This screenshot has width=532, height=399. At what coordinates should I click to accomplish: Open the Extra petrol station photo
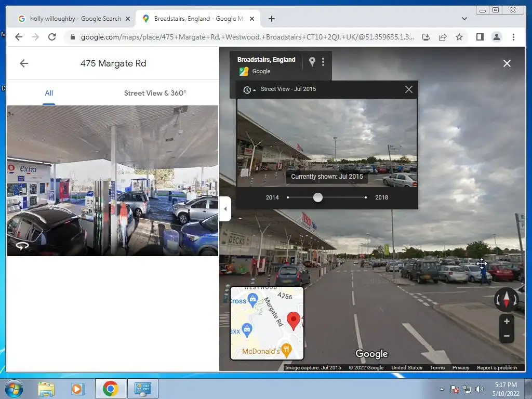click(113, 180)
